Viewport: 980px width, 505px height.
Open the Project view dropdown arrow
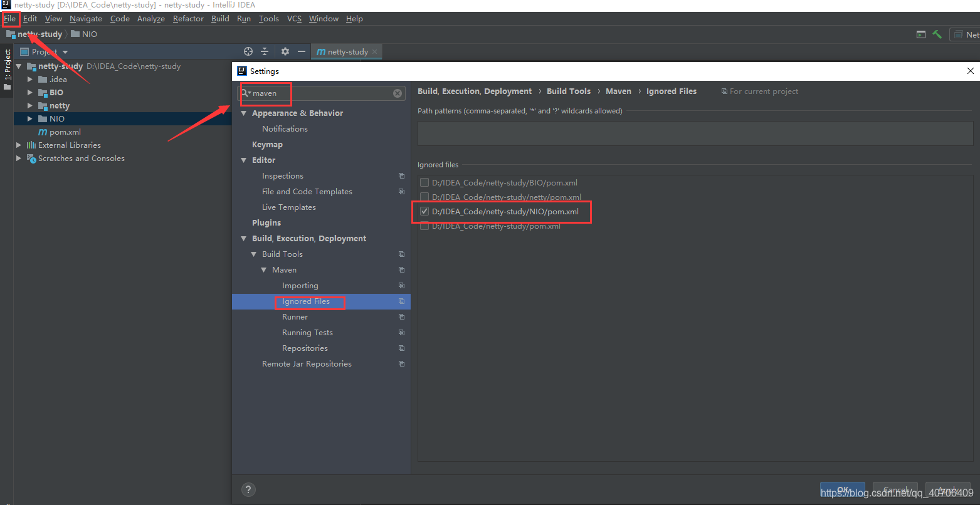65,52
